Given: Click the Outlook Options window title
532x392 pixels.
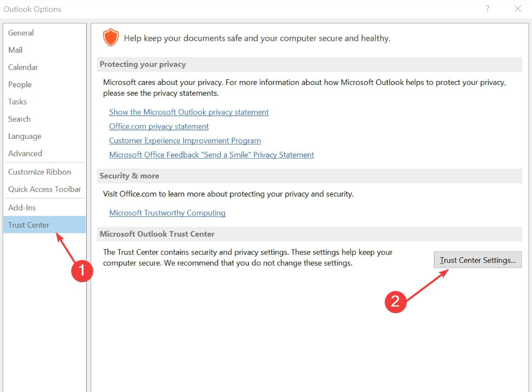Looking at the screenshot, I should click(x=32, y=9).
